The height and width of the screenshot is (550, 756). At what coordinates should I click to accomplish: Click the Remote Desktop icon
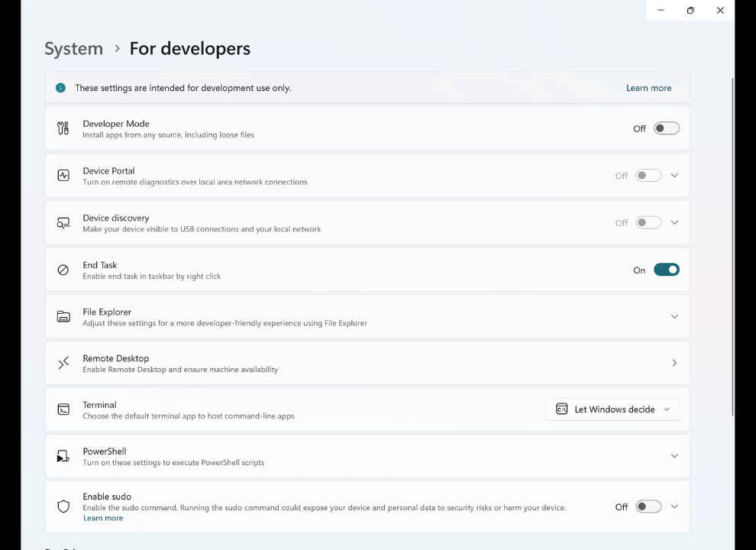click(x=63, y=363)
